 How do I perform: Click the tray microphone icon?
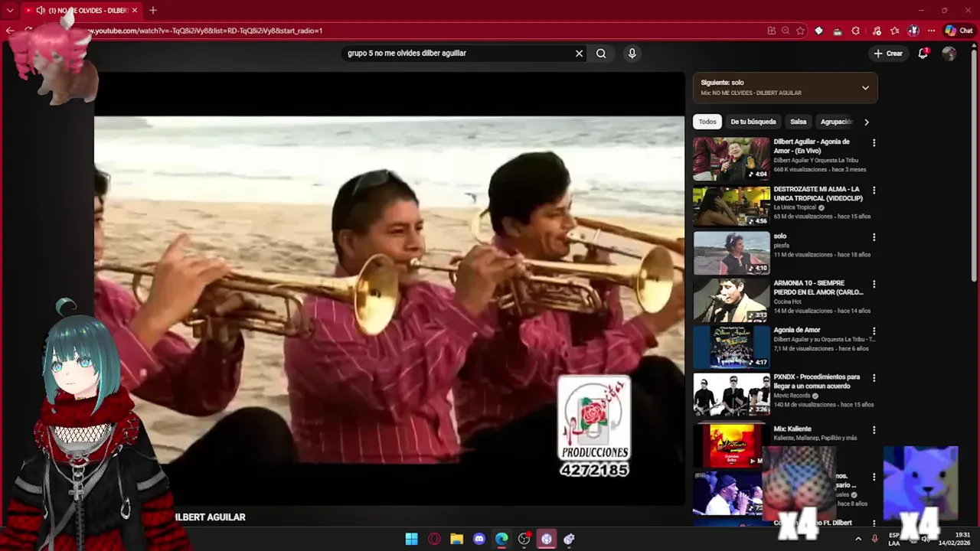tap(874, 539)
